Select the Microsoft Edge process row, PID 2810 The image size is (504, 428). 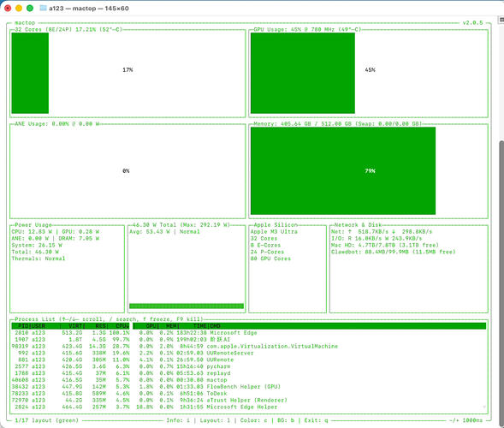click(x=249, y=333)
